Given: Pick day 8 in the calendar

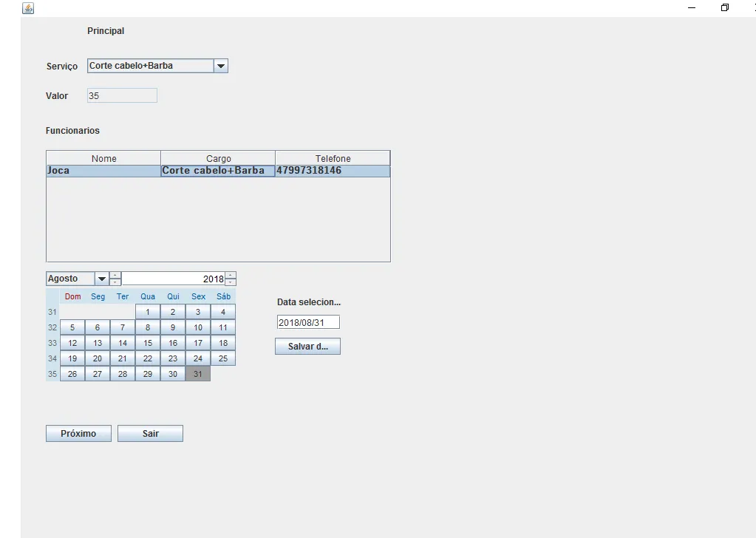Looking at the screenshot, I should click(148, 327).
